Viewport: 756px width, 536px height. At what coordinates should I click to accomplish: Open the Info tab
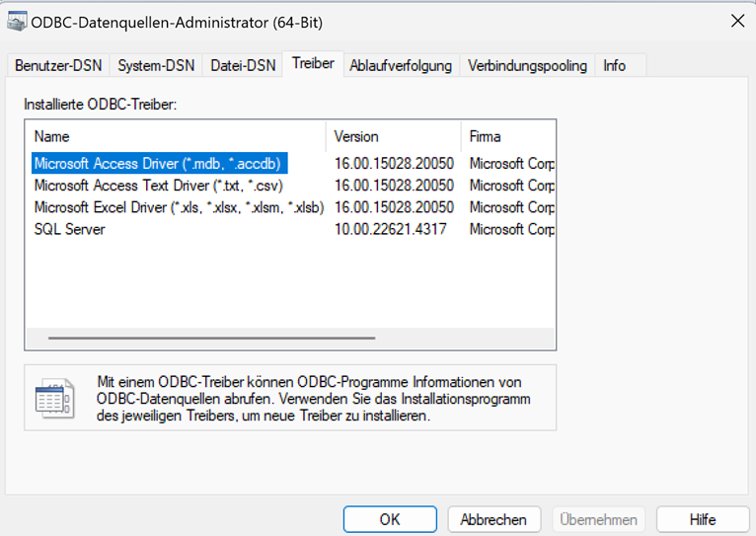pos(614,65)
